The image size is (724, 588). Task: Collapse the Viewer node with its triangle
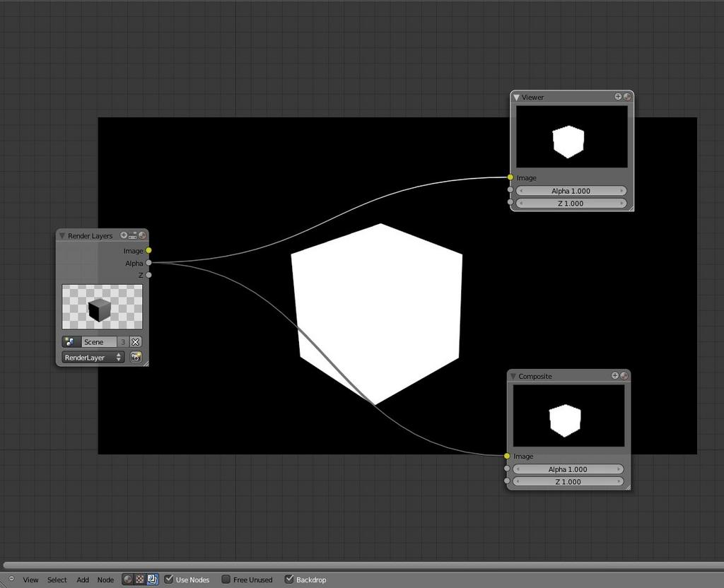click(516, 98)
